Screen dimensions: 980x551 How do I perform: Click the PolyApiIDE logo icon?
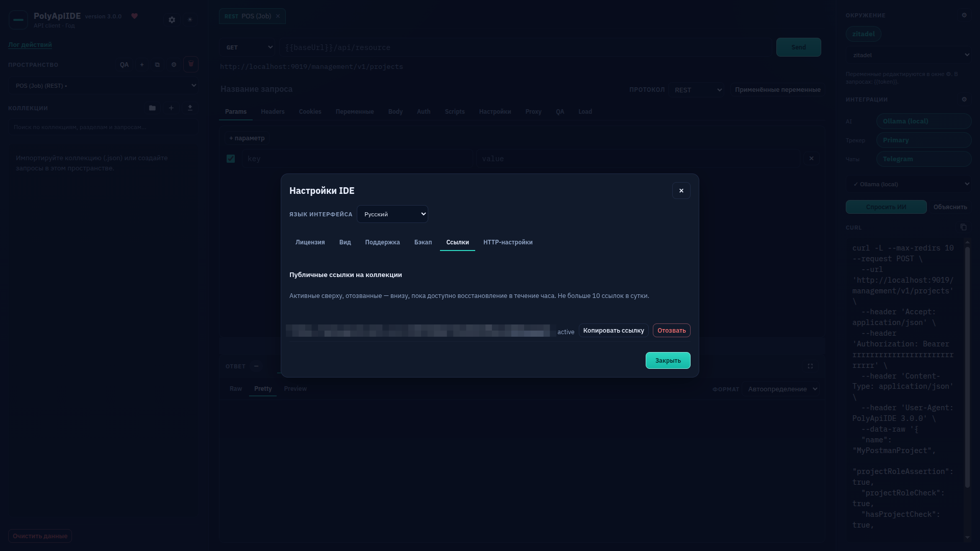[x=18, y=20]
